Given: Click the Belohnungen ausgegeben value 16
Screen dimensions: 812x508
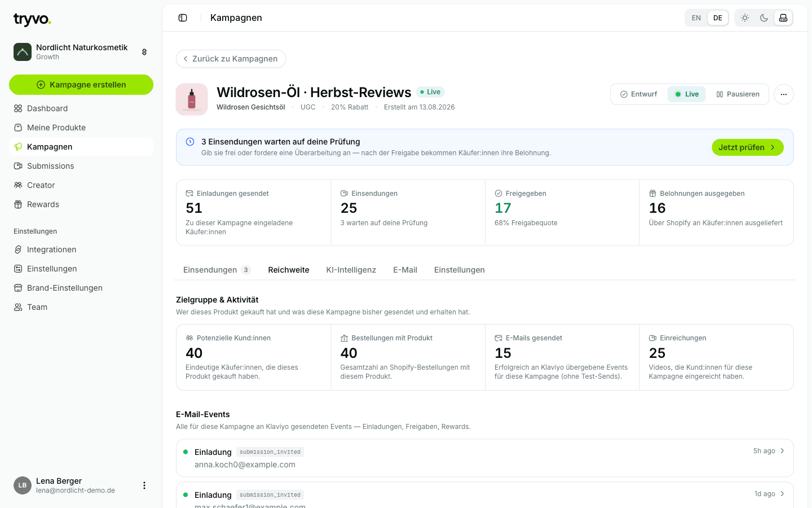Looking at the screenshot, I should pyautogui.click(x=657, y=208).
